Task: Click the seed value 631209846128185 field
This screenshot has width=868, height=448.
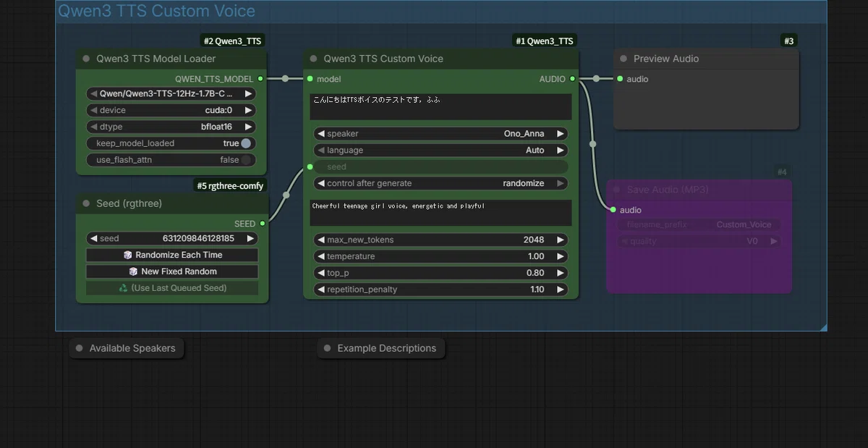Action: 172,238
